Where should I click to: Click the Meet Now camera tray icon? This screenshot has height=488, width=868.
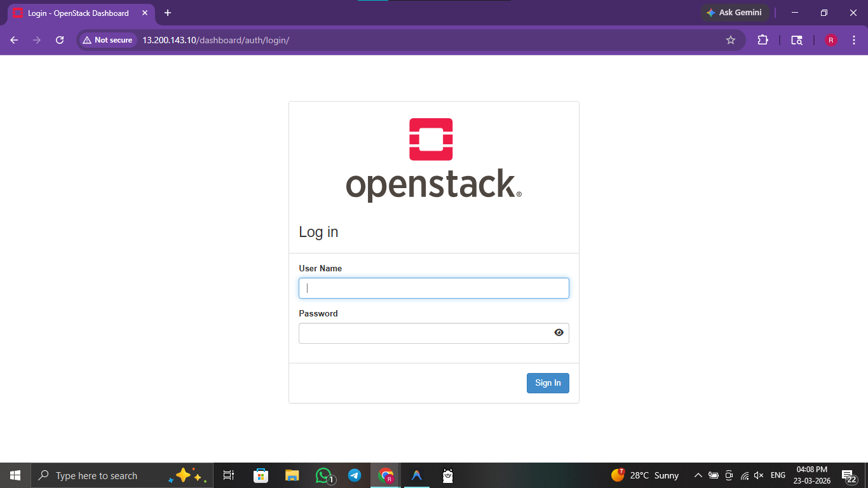point(729,475)
